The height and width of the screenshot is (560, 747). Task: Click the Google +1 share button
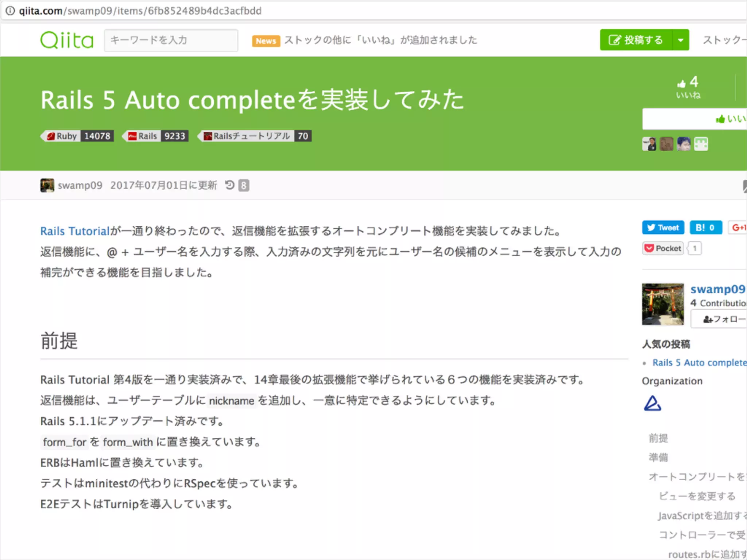[738, 228]
